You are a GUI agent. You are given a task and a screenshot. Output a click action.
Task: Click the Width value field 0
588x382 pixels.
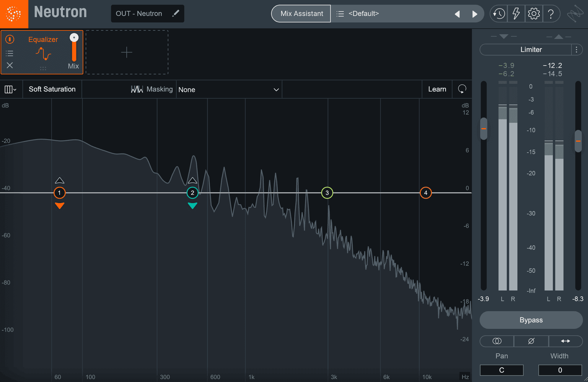tap(560, 370)
